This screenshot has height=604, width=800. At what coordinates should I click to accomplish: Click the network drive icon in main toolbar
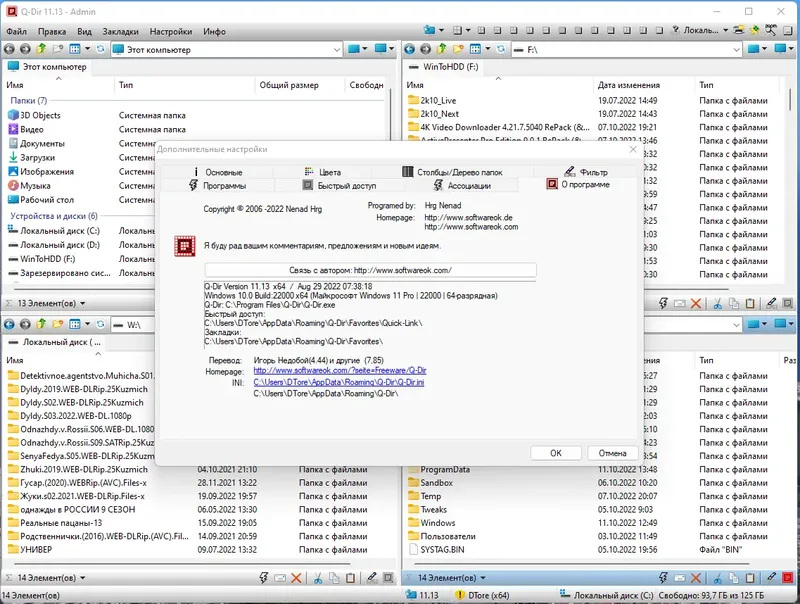point(738,31)
